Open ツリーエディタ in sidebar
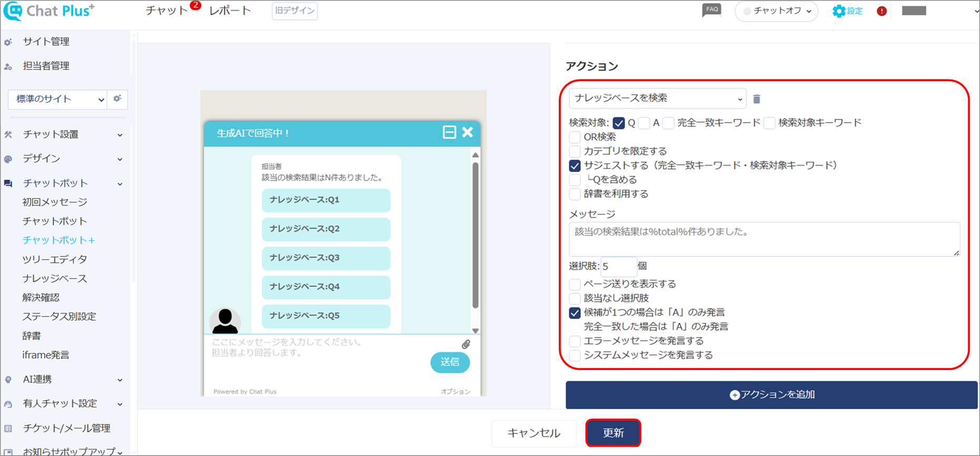 point(55,259)
